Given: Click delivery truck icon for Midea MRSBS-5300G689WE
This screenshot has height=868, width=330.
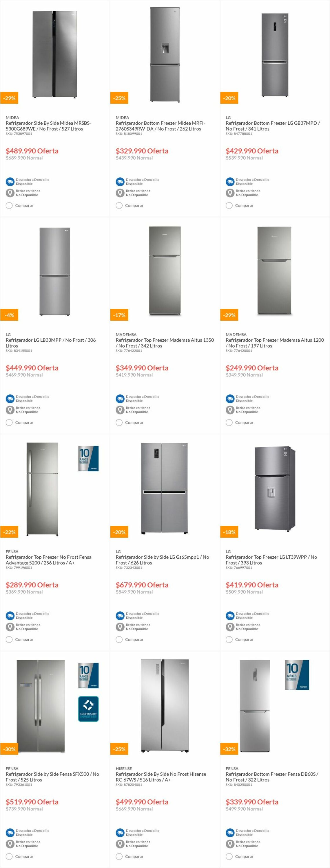Looking at the screenshot, I should point(10,182).
